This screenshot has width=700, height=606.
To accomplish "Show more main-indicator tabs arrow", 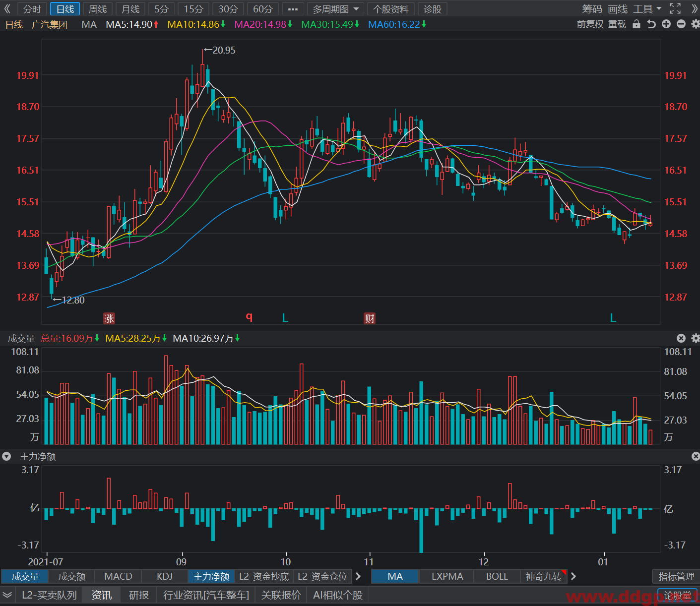I will pyautogui.click(x=573, y=576).
